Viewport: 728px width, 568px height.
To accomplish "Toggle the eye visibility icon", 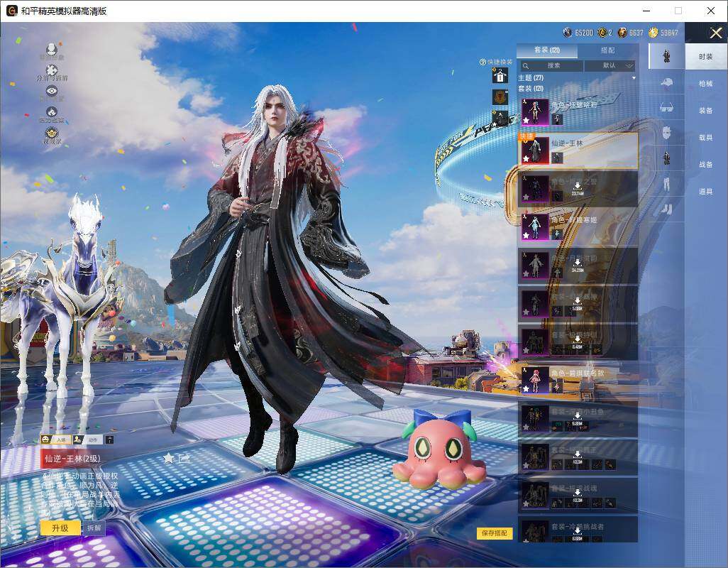I will coord(52,91).
